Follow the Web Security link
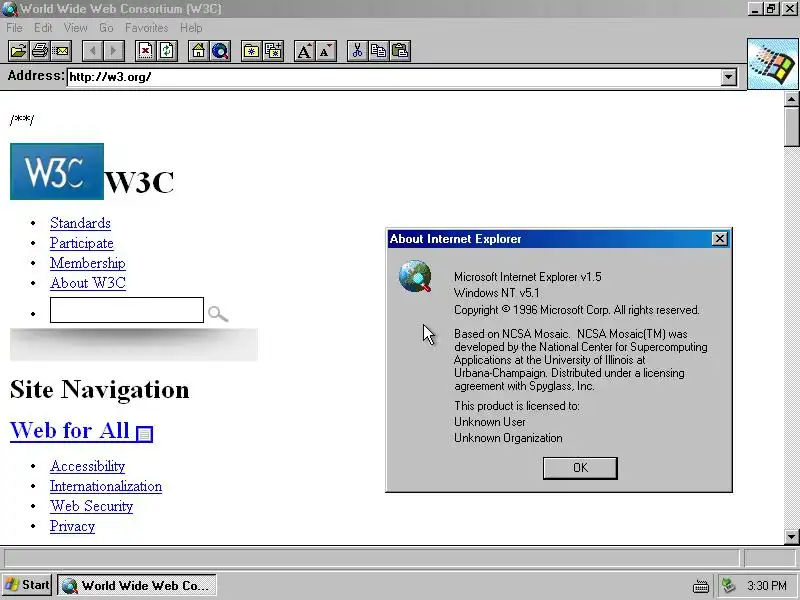Screen dimensions: 800x600 [x=91, y=506]
